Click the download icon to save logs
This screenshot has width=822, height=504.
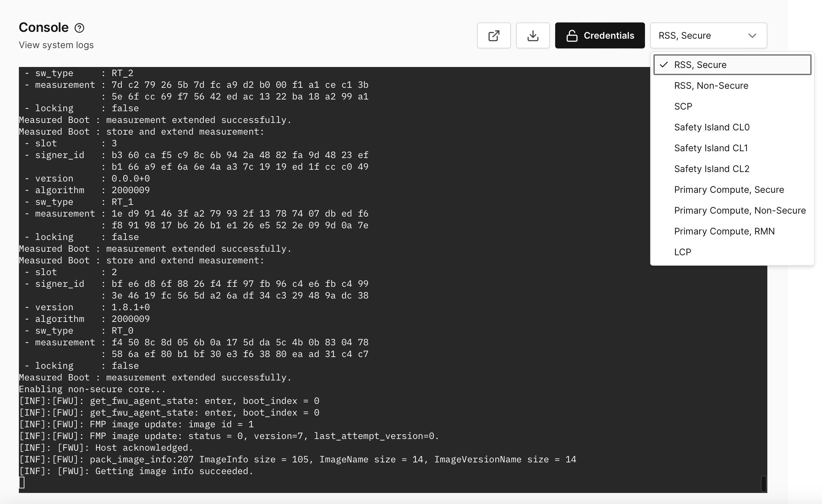pos(531,35)
